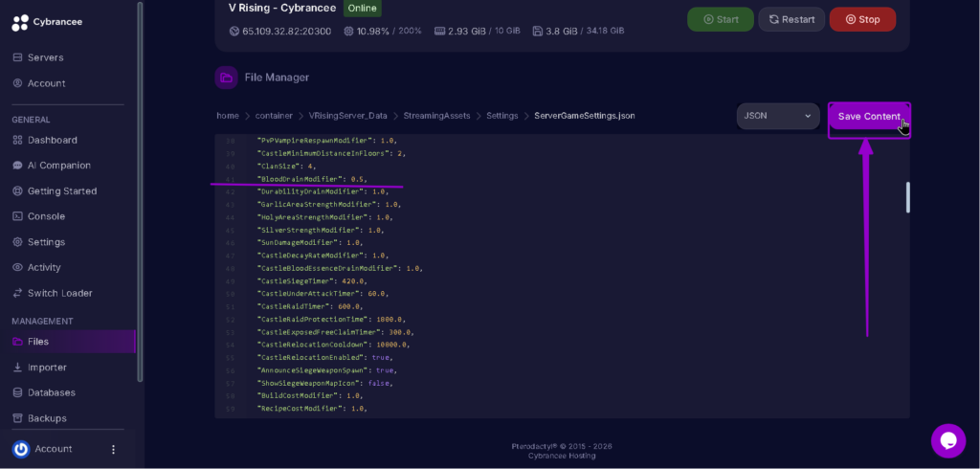Navigate to home breadcrumb

click(x=228, y=116)
